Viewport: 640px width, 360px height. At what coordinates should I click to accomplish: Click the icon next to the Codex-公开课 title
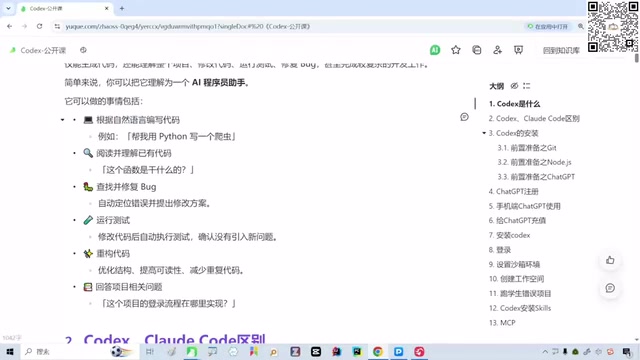pos(83,50)
